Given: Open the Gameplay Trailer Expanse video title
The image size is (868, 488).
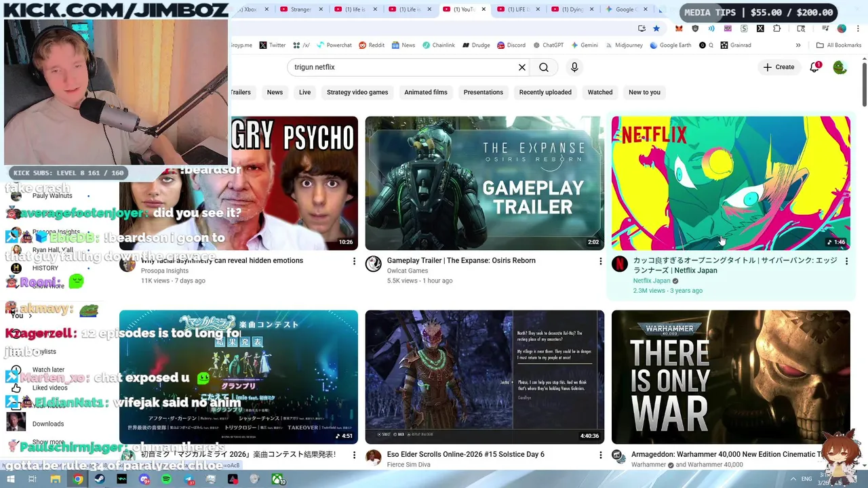Looking at the screenshot, I should tap(461, 260).
